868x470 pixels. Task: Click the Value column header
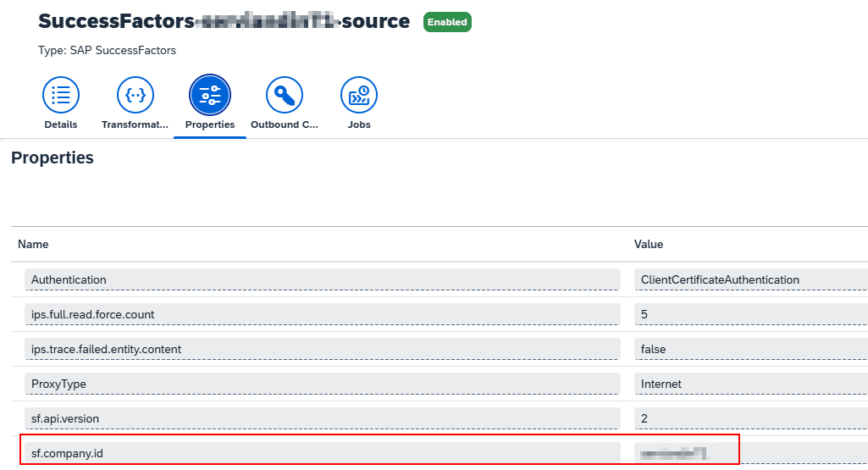click(649, 244)
